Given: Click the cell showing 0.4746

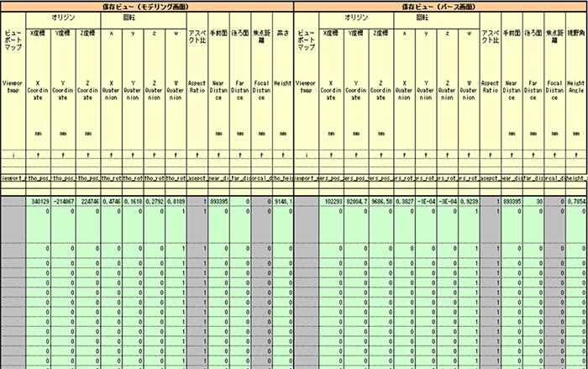Looking at the screenshot, I should (112, 203).
